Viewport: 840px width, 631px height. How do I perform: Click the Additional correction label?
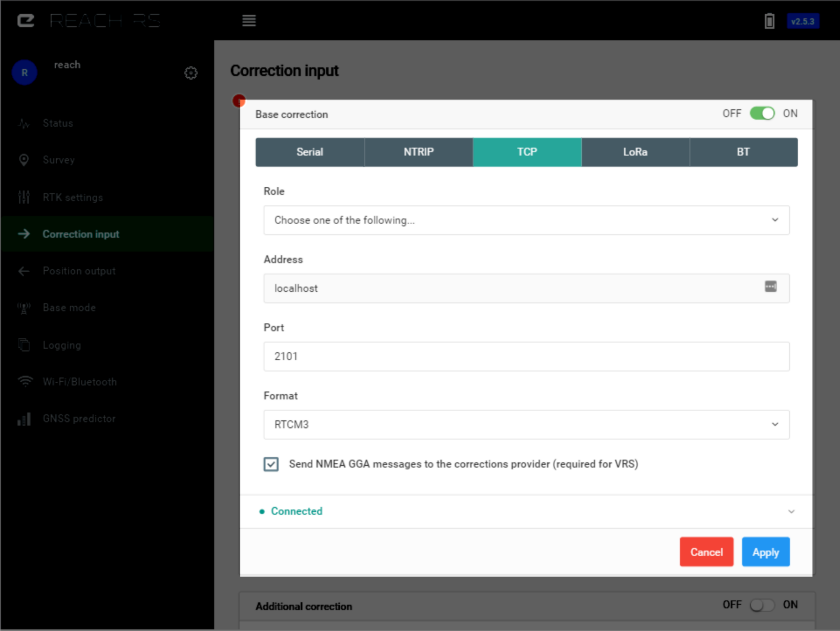point(304,606)
